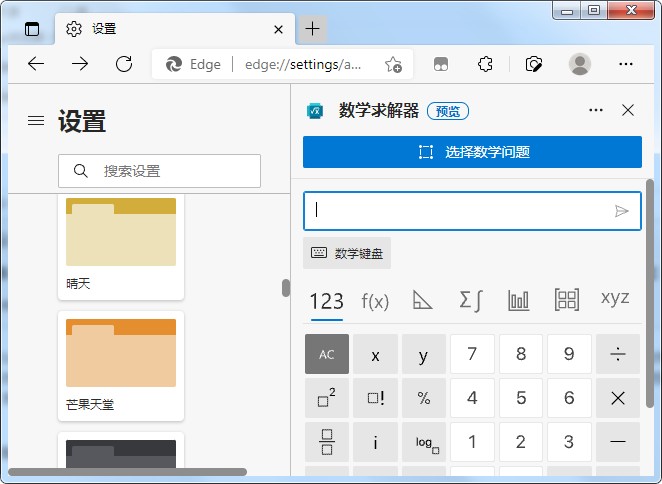Close the 数学求解器 side panel
Viewport: 662px width, 484px height.
(x=628, y=110)
